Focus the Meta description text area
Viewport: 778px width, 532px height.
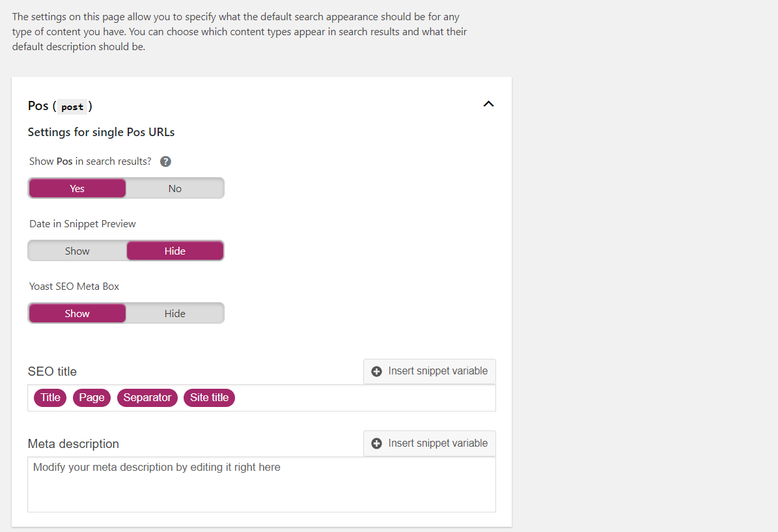click(262, 484)
